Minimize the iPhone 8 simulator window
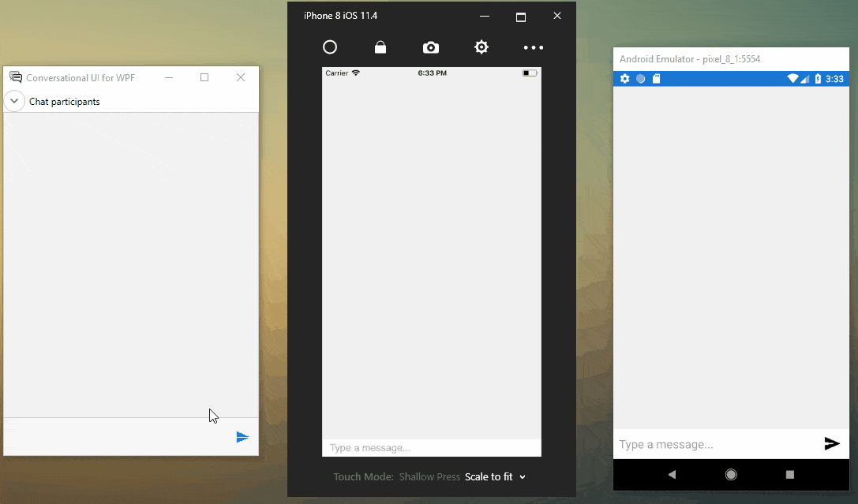The image size is (858, 504). (485, 17)
